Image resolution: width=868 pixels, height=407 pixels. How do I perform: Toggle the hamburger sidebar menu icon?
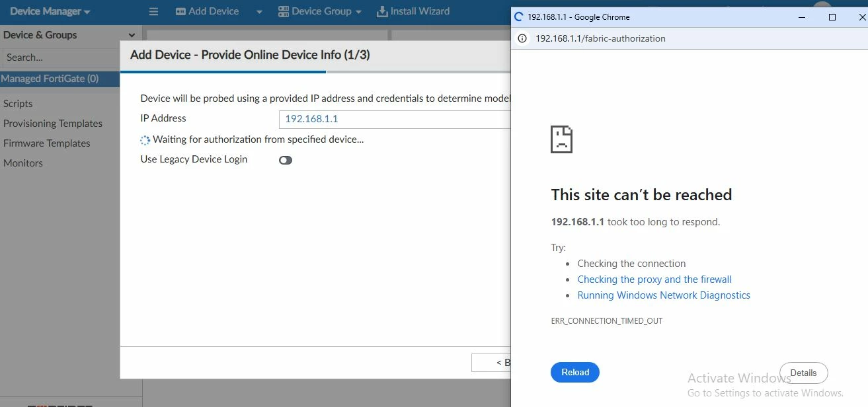pyautogui.click(x=153, y=12)
